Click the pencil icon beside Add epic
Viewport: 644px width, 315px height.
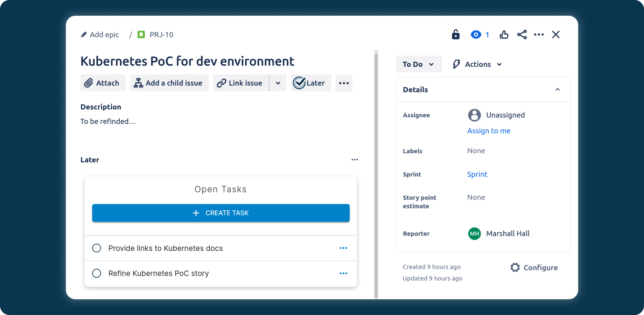click(x=84, y=35)
